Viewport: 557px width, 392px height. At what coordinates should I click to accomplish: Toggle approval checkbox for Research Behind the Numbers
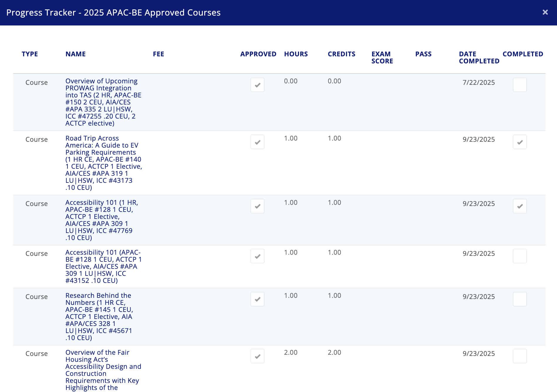point(257,299)
